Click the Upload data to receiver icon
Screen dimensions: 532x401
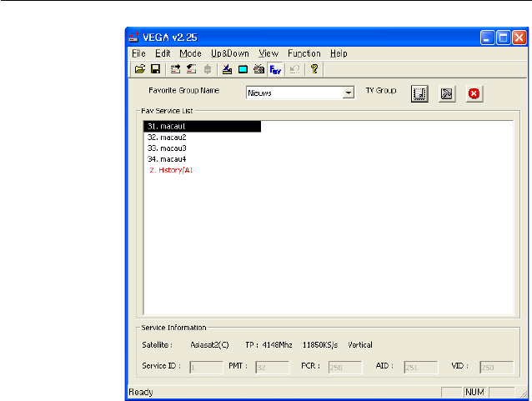click(175, 69)
